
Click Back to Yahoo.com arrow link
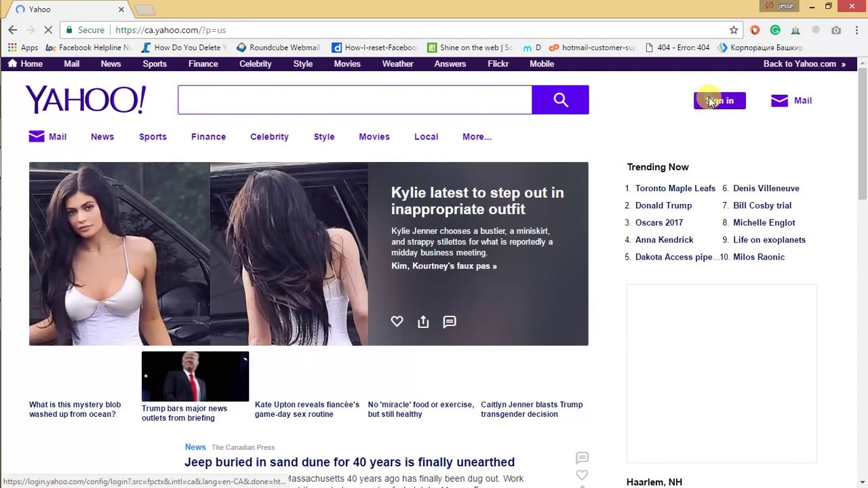point(804,64)
